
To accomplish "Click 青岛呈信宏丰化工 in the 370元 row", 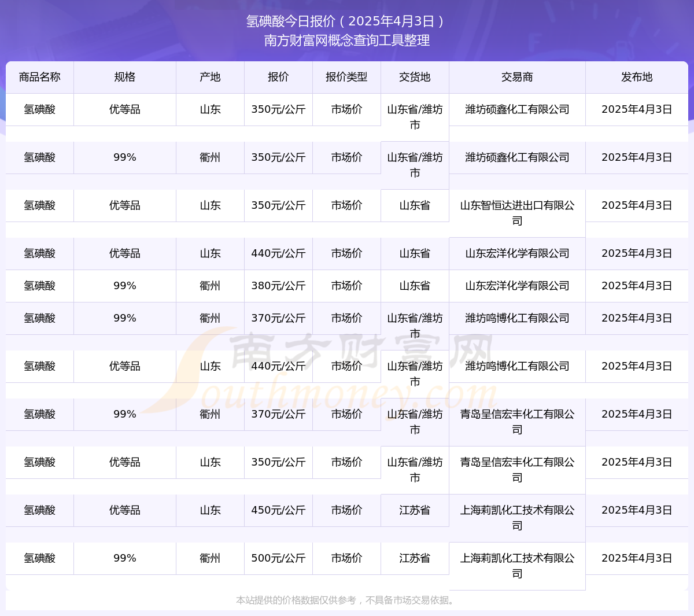I will click(517, 422).
